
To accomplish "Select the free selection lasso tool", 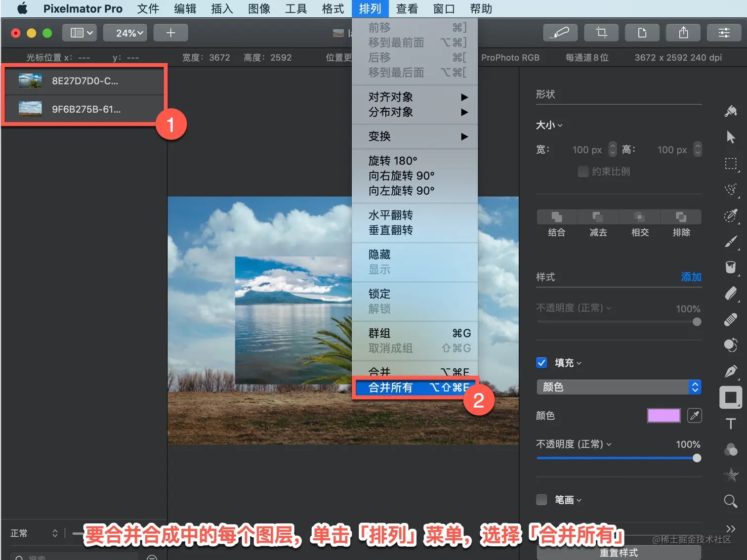I will [x=731, y=189].
